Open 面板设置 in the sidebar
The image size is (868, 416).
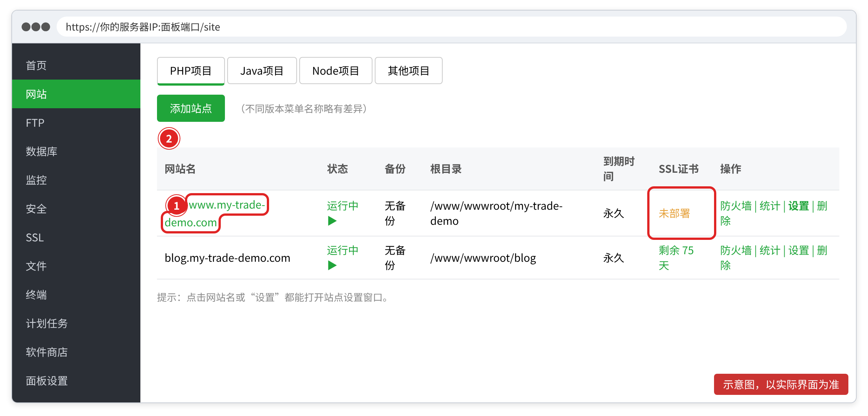pyautogui.click(x=76, y=381)
